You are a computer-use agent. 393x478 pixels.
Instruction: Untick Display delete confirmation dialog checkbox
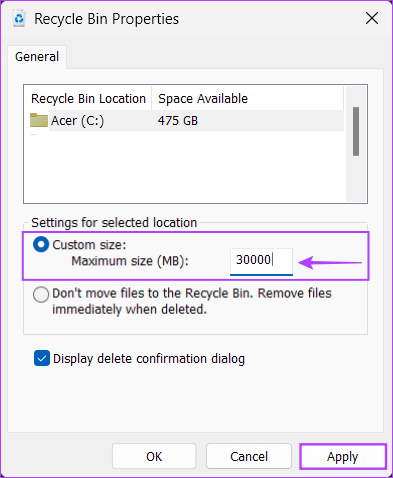(42, 358)
